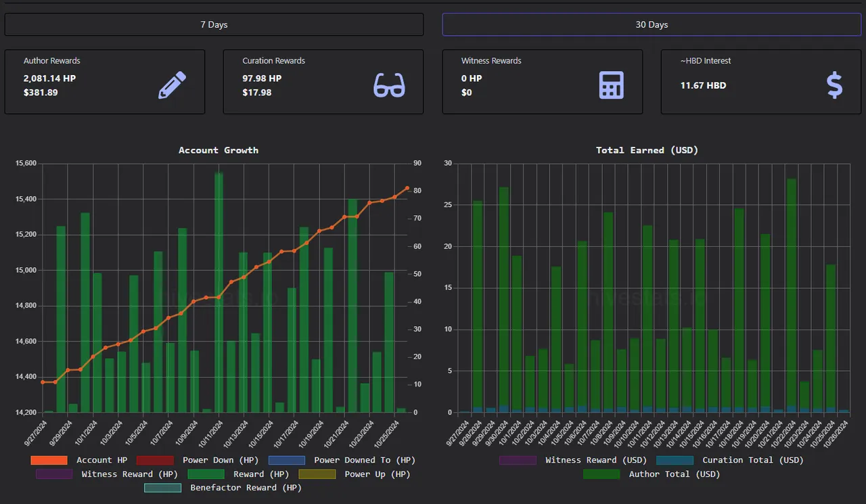The width and height of the screenshot is (866, 504).
Task: Click the 97.98 HP value
Action: [262, 78]
